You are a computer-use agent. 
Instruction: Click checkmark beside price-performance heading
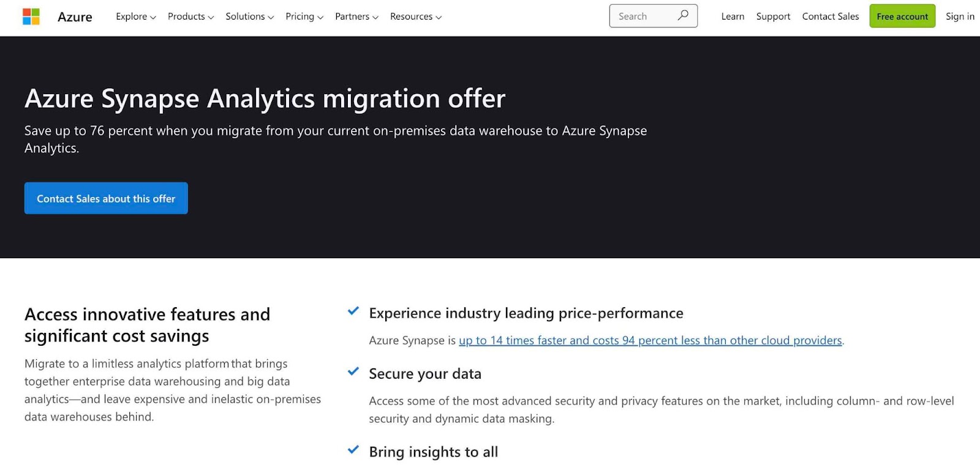(x=353, y=311)
